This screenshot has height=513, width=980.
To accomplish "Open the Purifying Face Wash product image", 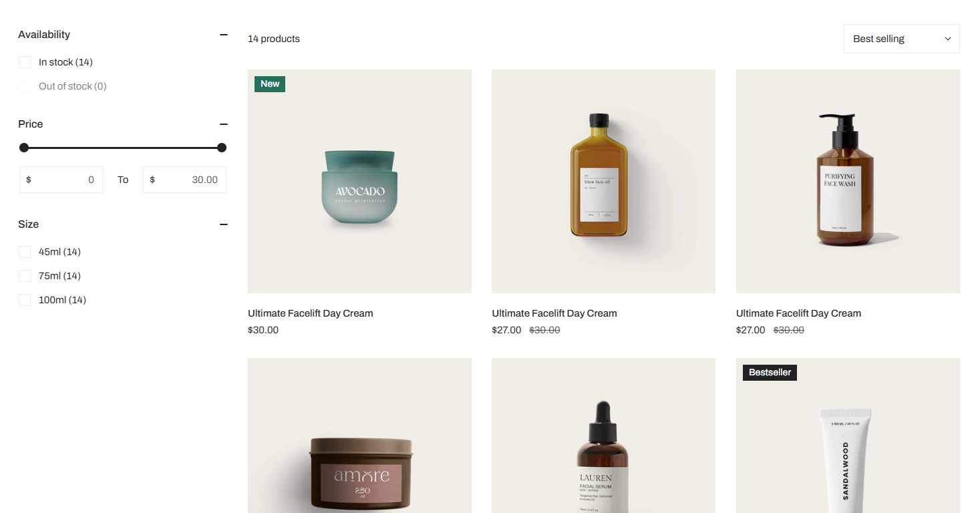I will [x=848, y=181].
